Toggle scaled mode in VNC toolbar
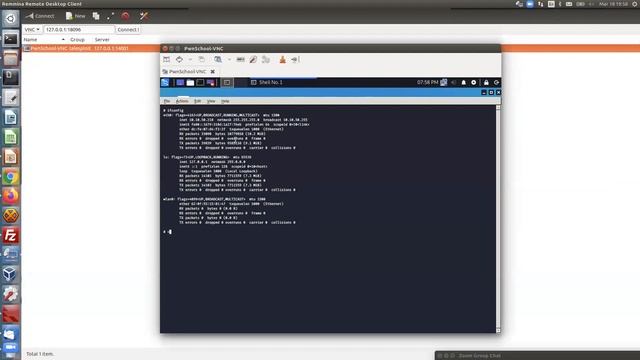 218,60
